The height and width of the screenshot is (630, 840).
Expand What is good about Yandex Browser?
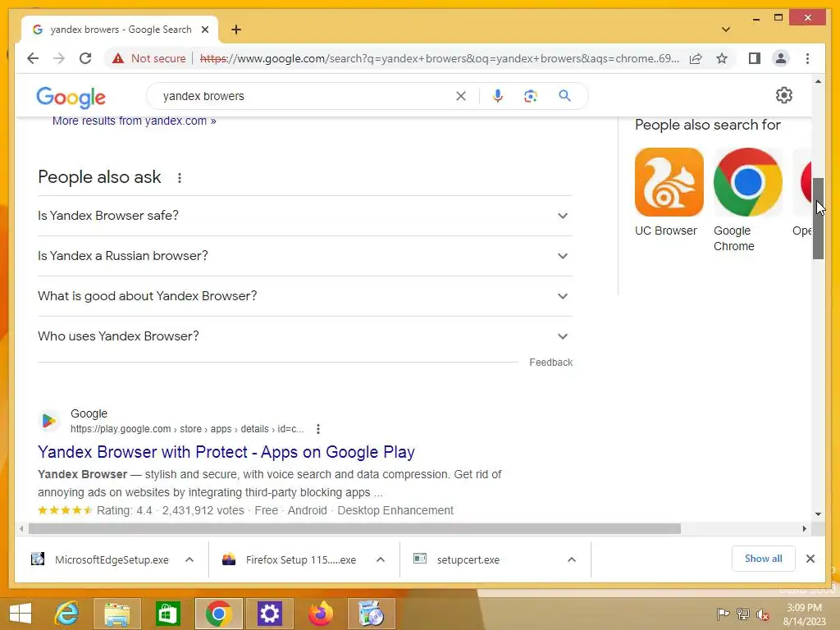click(305, 295)
